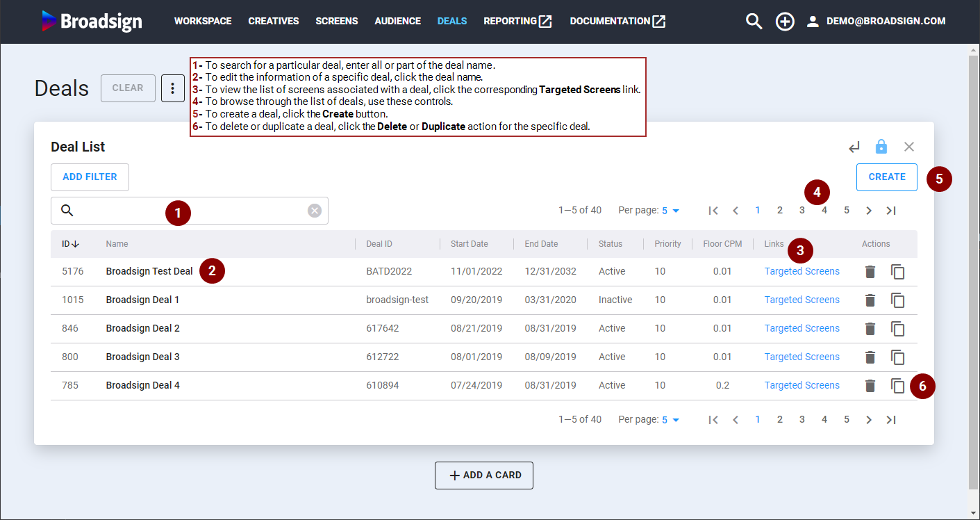Delete Broadsign Deal 3

pyautogui.click(x=870, y=357)
